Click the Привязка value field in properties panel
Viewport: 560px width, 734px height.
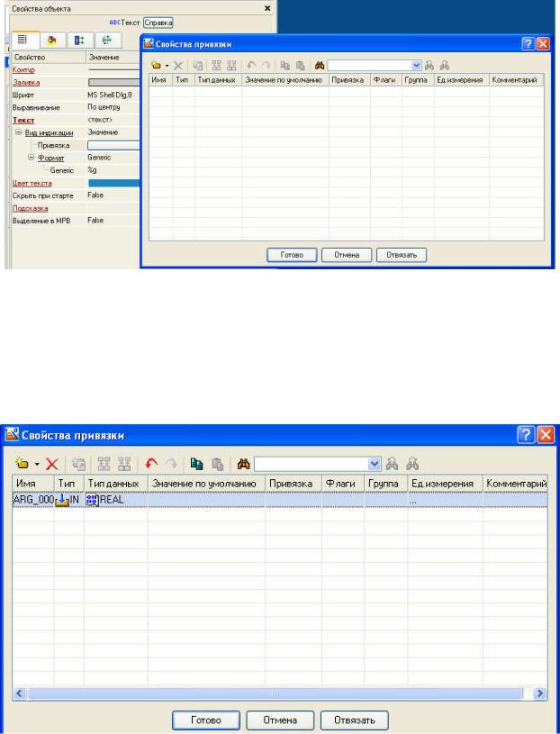click(x=113, y=145)
